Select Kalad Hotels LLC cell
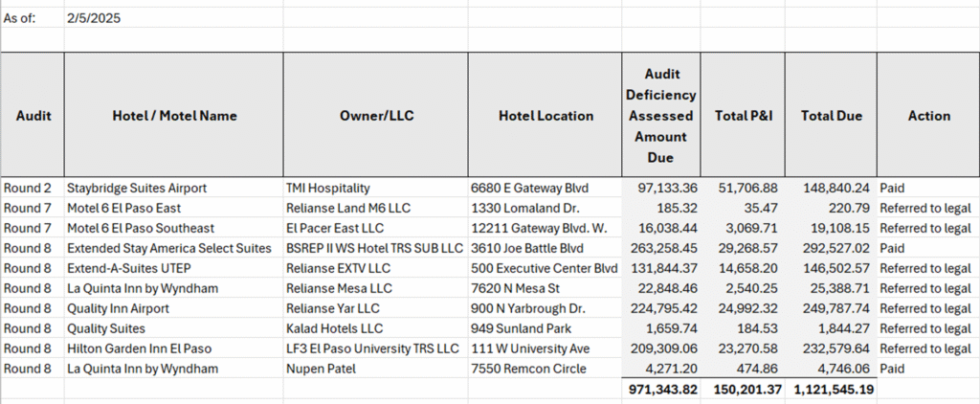This screenshot has width=980, height=404. (375, 328)
